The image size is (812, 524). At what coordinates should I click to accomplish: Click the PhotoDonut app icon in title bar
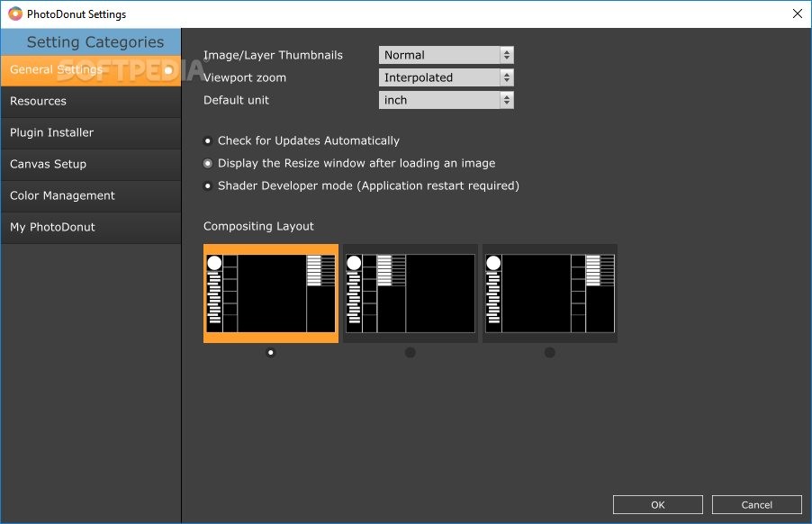pyautogui.click(x=15, y=14)
